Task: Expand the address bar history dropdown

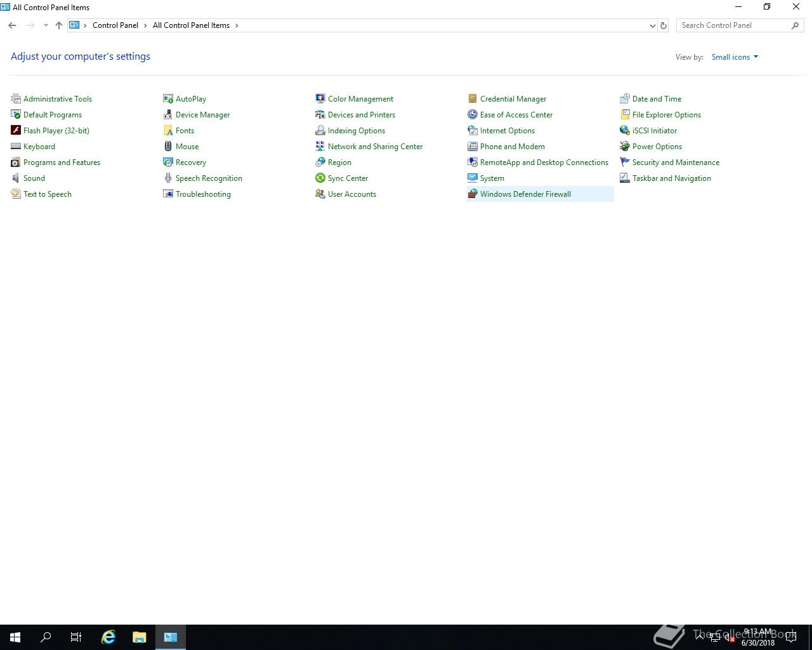Action: coord(652,25)
